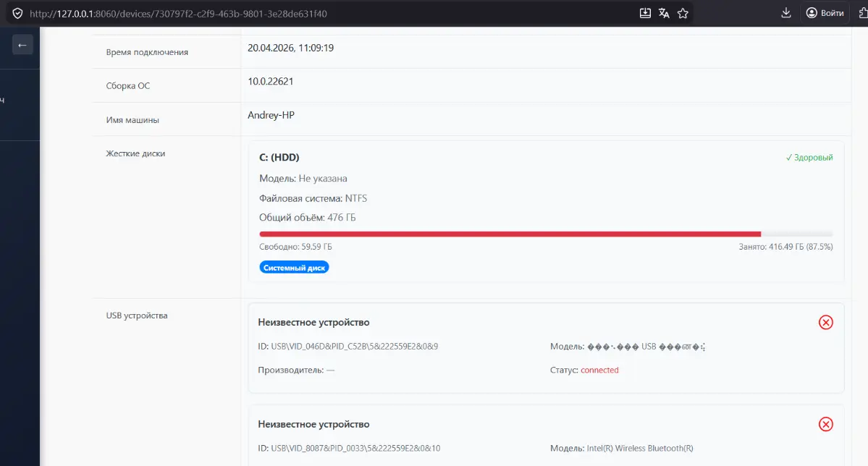Screen dimensions: 868x466
Task: Click the Войти account button
Action: click(x=825, y=13)
